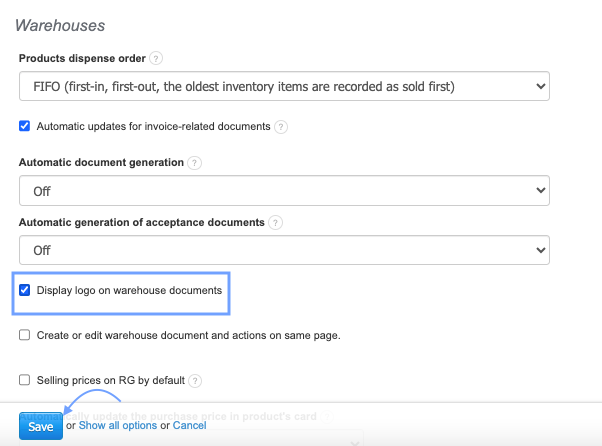Click help icon next to Products dispense order
Image resolution: width=602 pixels, height=446 pixels.
[x=156, y=59]
